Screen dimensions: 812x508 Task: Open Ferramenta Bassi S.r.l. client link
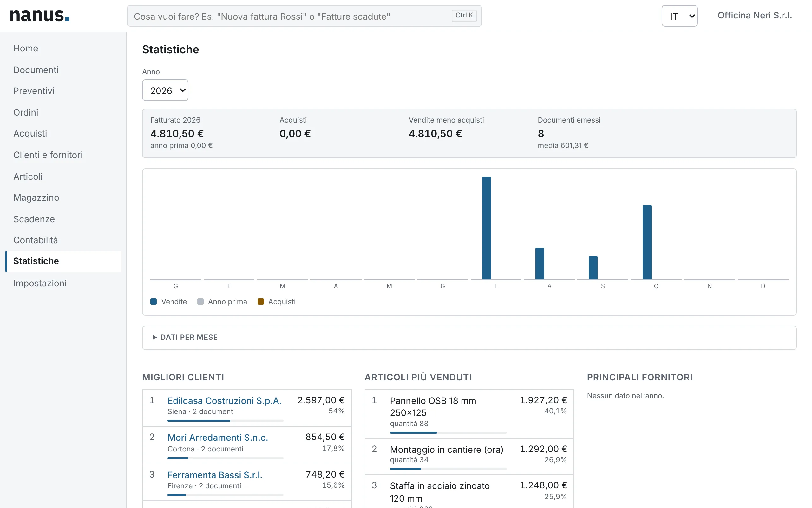point(215,475)
